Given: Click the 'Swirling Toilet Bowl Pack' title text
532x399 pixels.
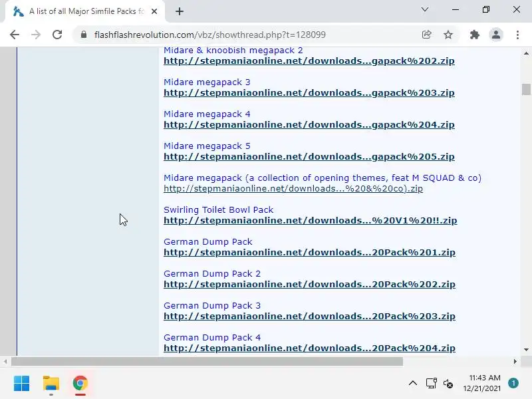Looking at the screenshot, I should pos(219,209).
